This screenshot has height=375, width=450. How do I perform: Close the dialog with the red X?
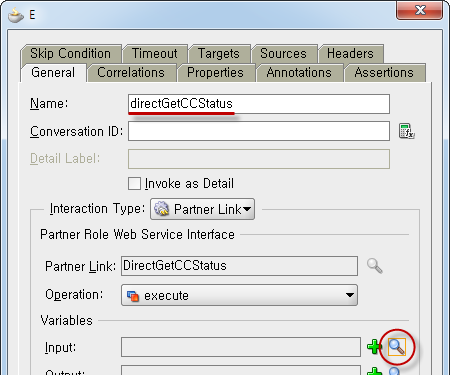pyautogui.click(x=419, y=10)
